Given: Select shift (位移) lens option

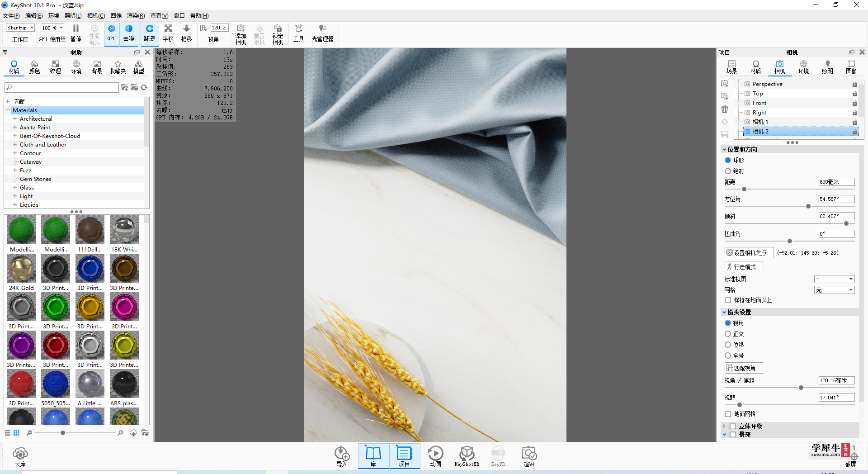Looking at the screenshot, I should pyautogui.click(x=728, y=345).
